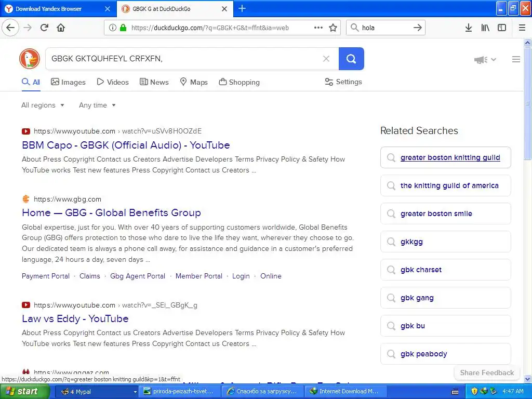Show site information icon in address bar
The height and width of the screenshot is (399, 532).
112,28
